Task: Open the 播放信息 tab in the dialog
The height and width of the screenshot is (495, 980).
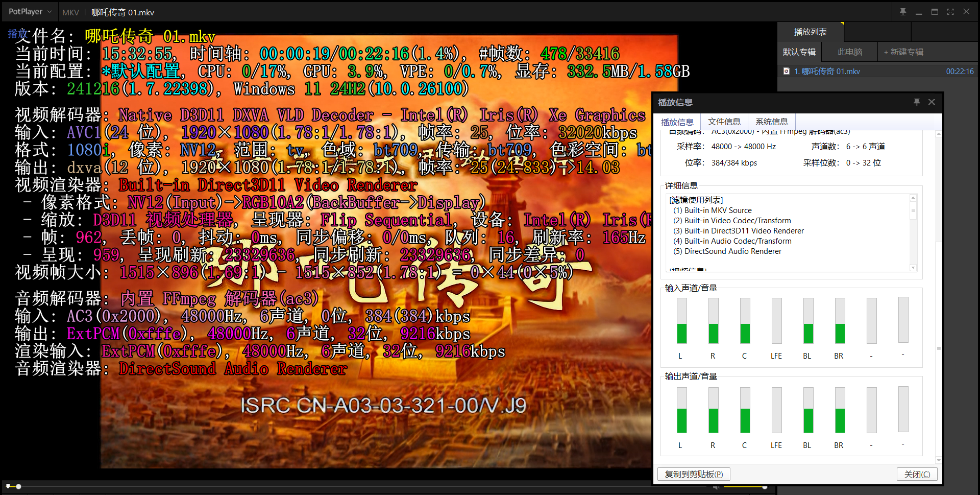Action: (x=677, y=122)
